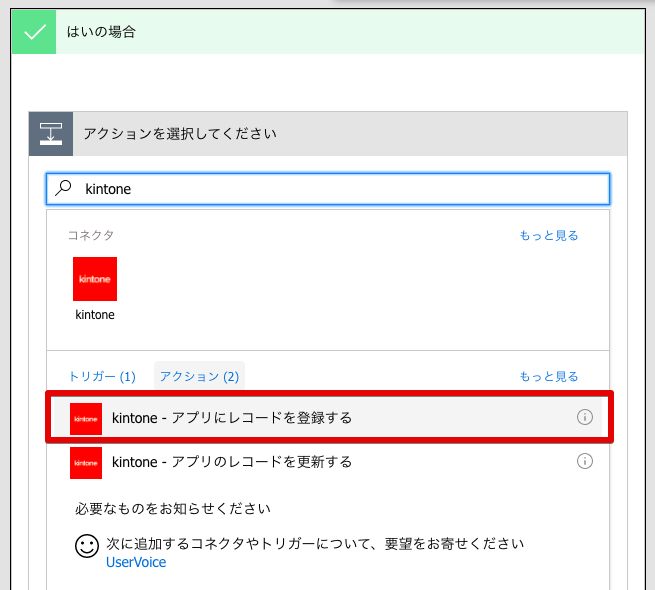Viewport: 655px width, 590px height.
Task: Click the 必要なものをお知らせください heading
Action: pos(173,509)
